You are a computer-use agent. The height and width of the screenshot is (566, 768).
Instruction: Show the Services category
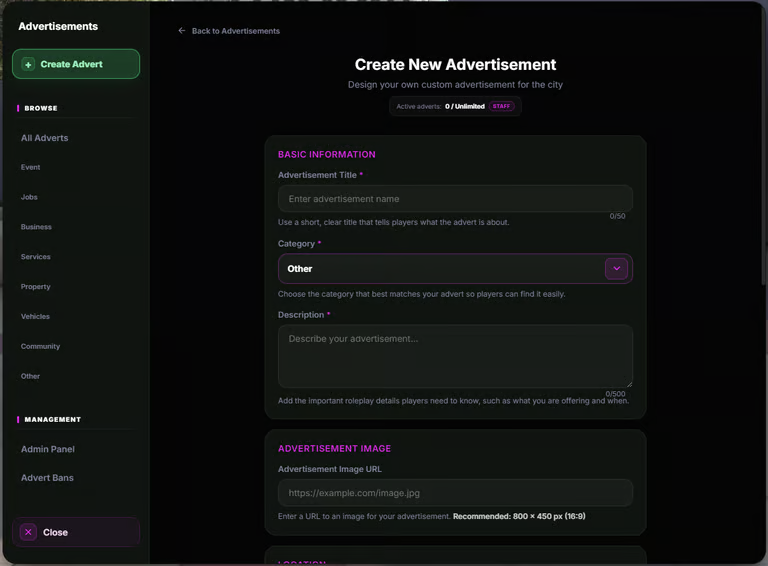point(35,257)
